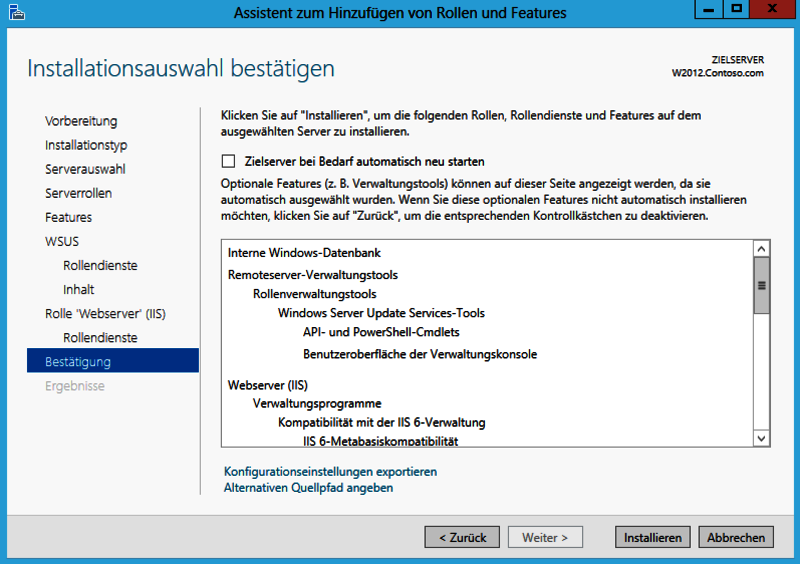
Task: Select the highlighted Bestätigung step
Action: point(113,361)
